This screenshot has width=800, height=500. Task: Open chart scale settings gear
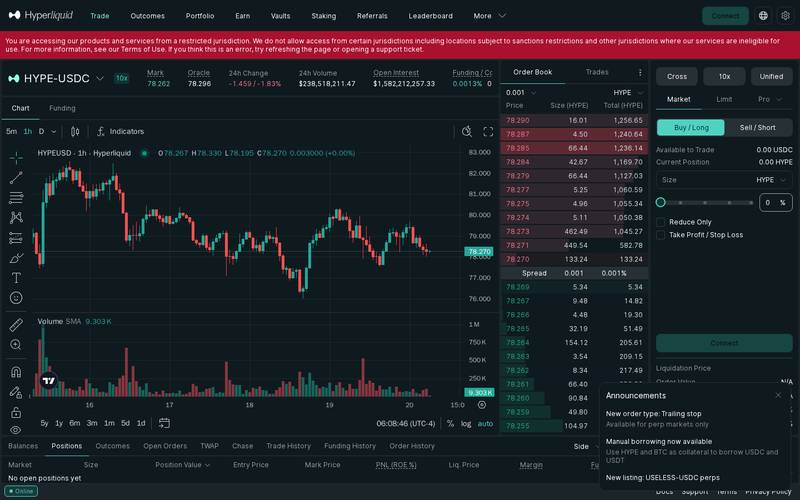point(482,405)
